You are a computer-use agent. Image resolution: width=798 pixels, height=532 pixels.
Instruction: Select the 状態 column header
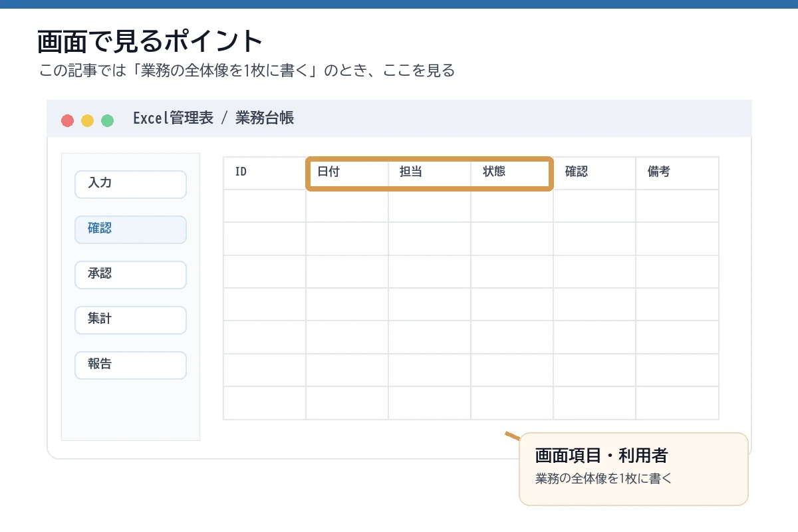click(x=512, y=173)
